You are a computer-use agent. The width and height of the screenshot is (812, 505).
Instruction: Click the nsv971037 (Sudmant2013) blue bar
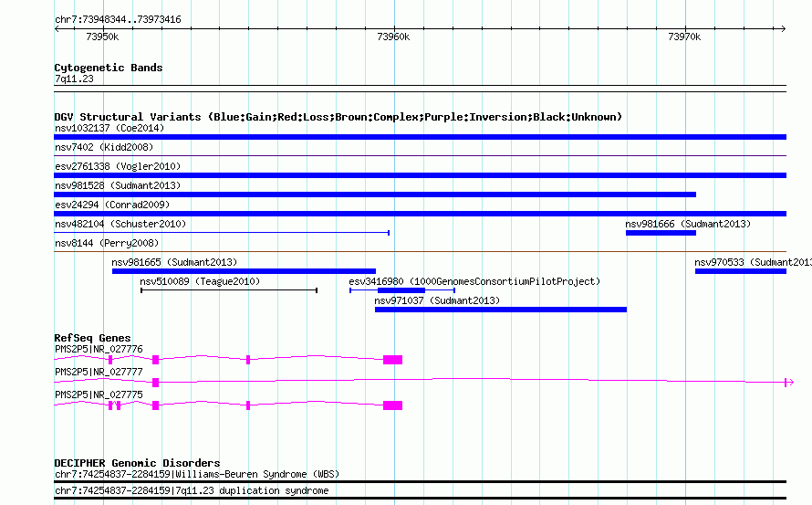501,310
